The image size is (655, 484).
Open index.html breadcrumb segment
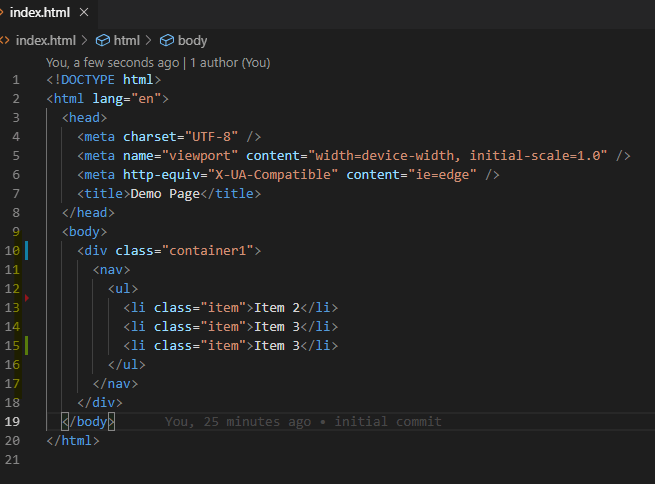[x=46, y=41]
